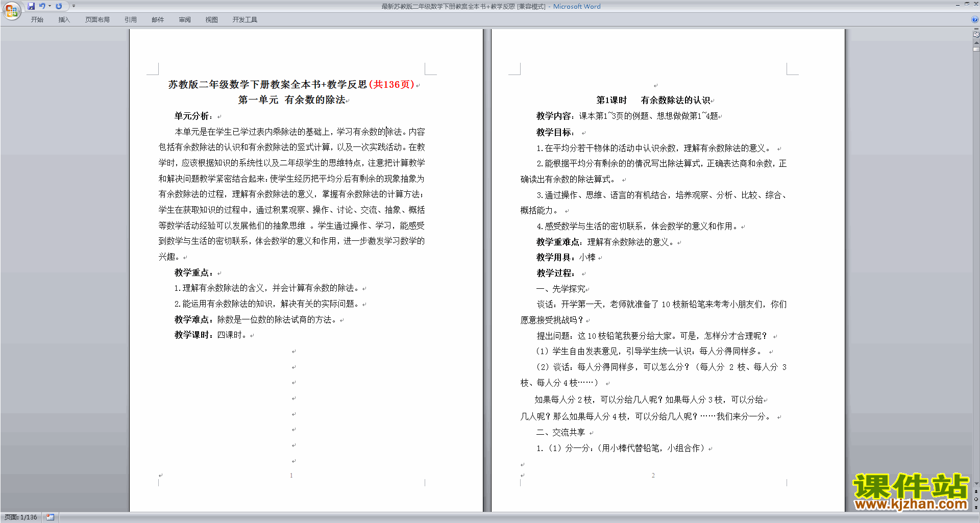Image resolution: width=980 pixels, height=523 pixels.
Task: Click the page count 页面: 1/136
Action: (20, 517)
